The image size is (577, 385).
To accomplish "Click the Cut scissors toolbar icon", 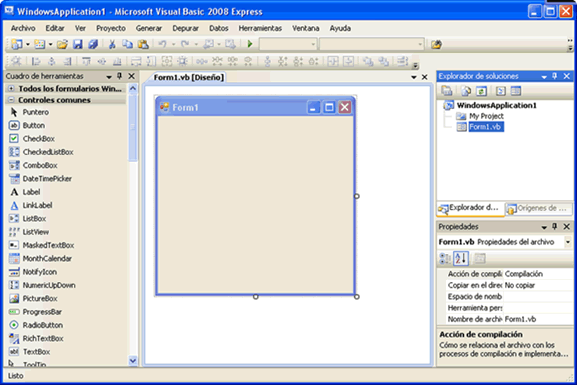I will pos(112,45).
